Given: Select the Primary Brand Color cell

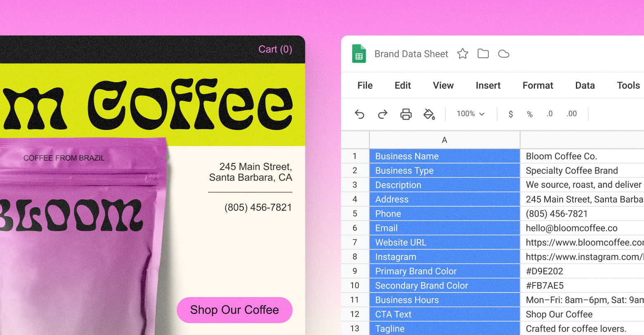Looking at the screenshot, I should 444,271.
